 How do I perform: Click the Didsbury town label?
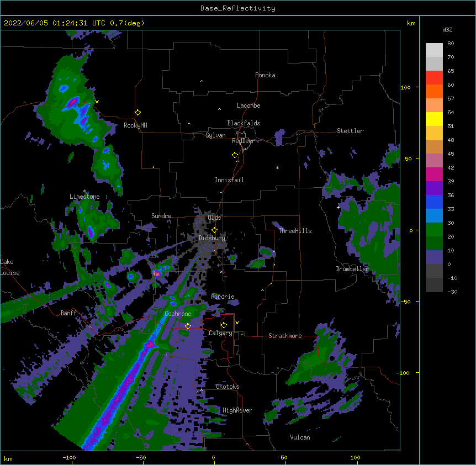[212, 238]
